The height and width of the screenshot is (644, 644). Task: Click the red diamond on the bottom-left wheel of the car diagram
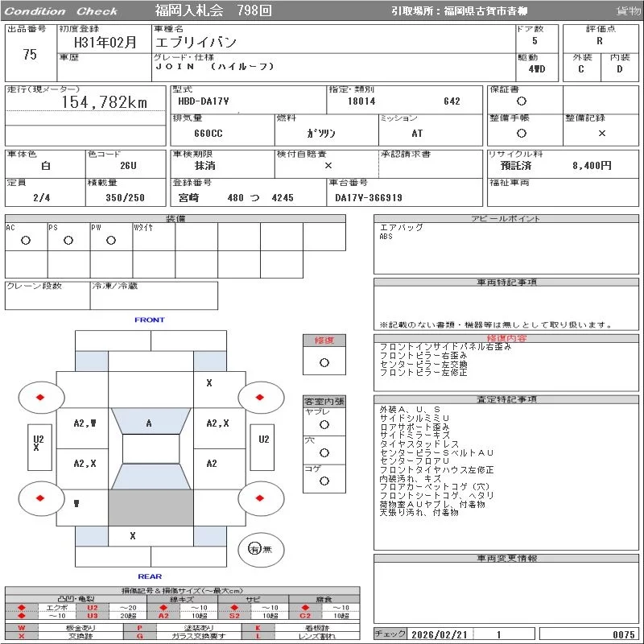[40, 498]
